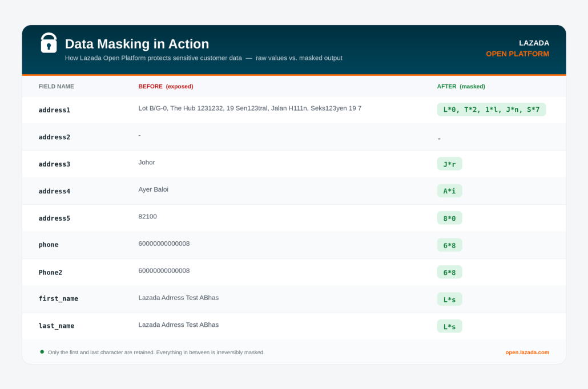The width and height of the screenshot is (588, 389).
Task: Select the Johor value
Action: pyautogui.click(x=147, y=162)
